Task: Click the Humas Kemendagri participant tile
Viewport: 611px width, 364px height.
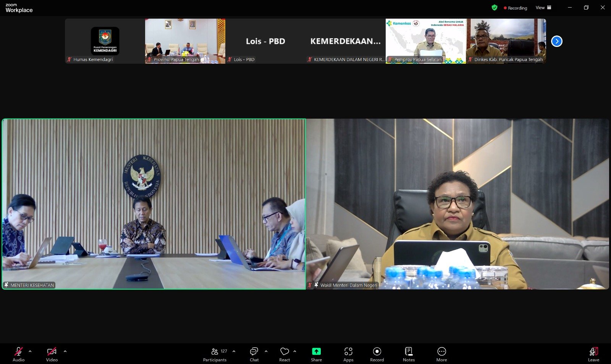Action: pos(105,41)
